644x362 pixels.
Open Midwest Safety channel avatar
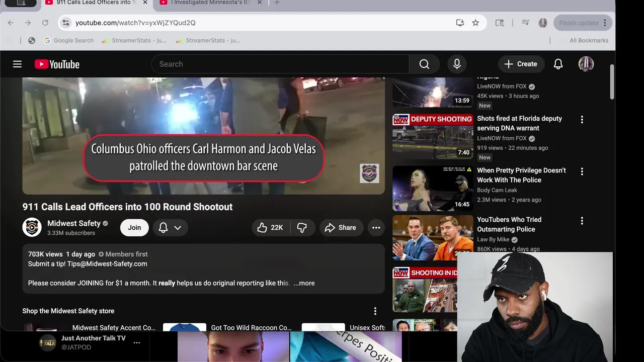click(x=32, y=227)
